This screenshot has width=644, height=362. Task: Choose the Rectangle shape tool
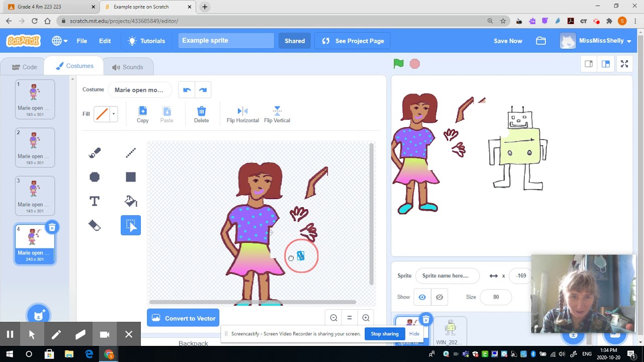point(131,177)
